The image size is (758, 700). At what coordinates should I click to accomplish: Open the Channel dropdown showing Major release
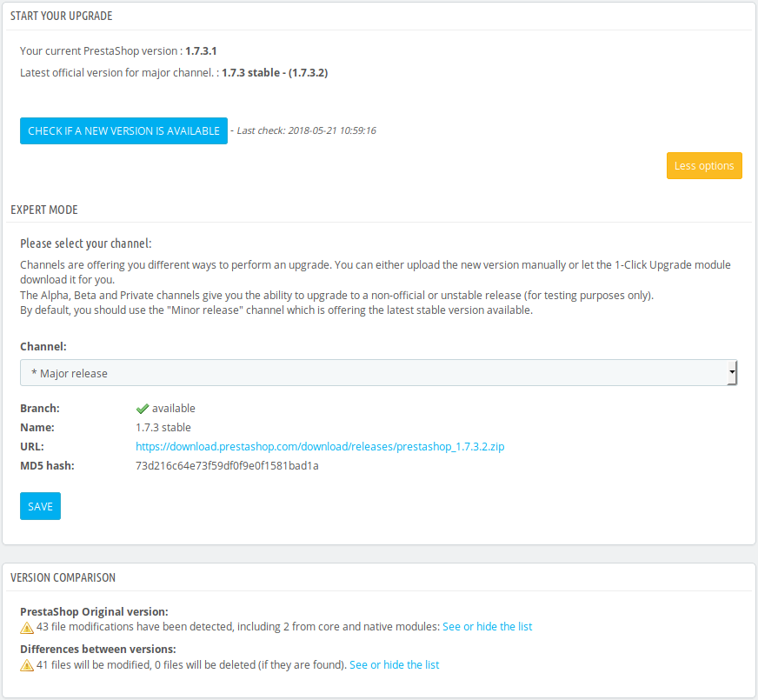tap(378, 373)
